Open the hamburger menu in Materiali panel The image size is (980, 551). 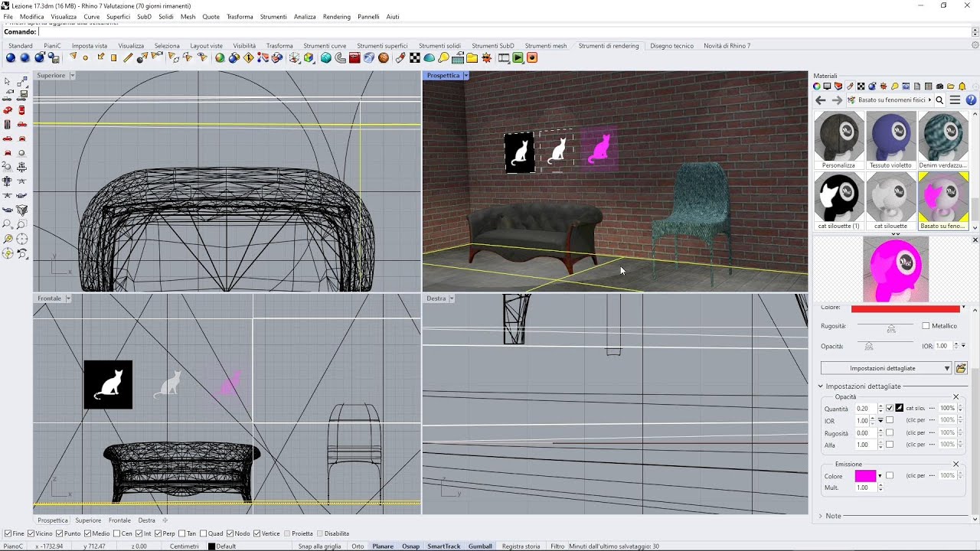(955, 100)
